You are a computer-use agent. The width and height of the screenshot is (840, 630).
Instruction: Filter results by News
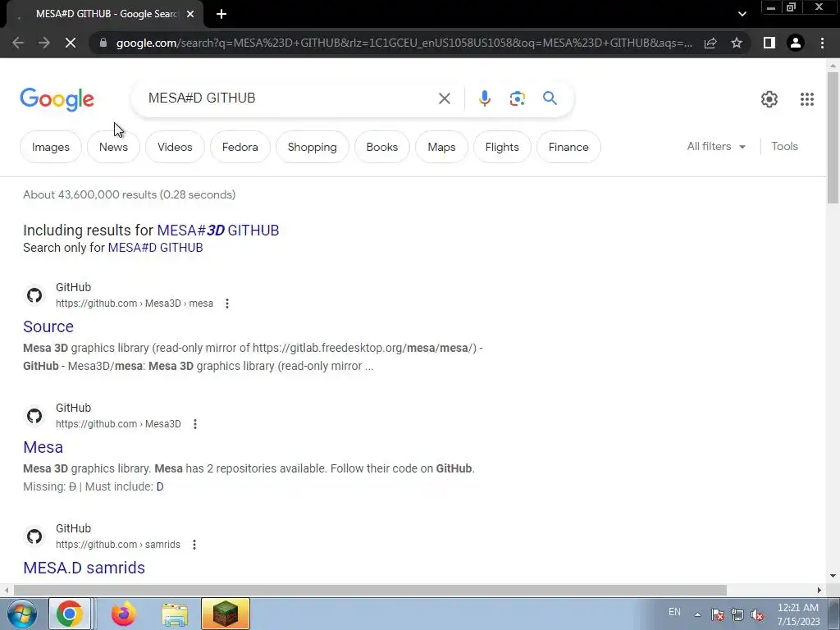[x=113, y=147]
